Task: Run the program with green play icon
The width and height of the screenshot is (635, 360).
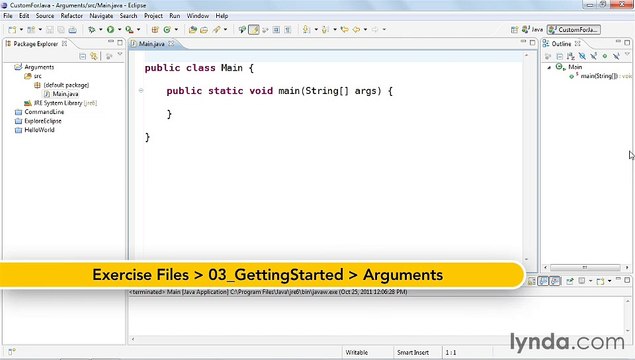Action: coord(110,30)
